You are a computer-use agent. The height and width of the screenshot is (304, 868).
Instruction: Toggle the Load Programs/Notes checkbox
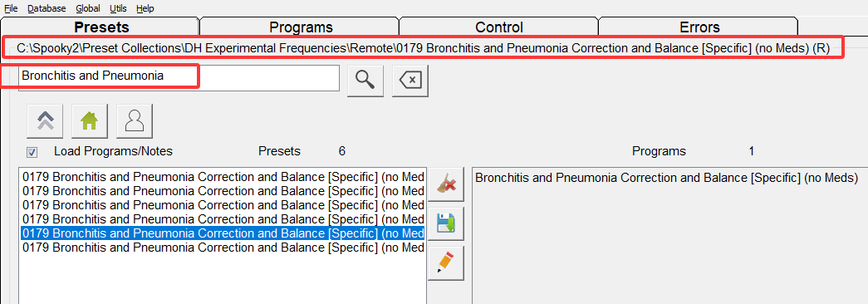32,152
